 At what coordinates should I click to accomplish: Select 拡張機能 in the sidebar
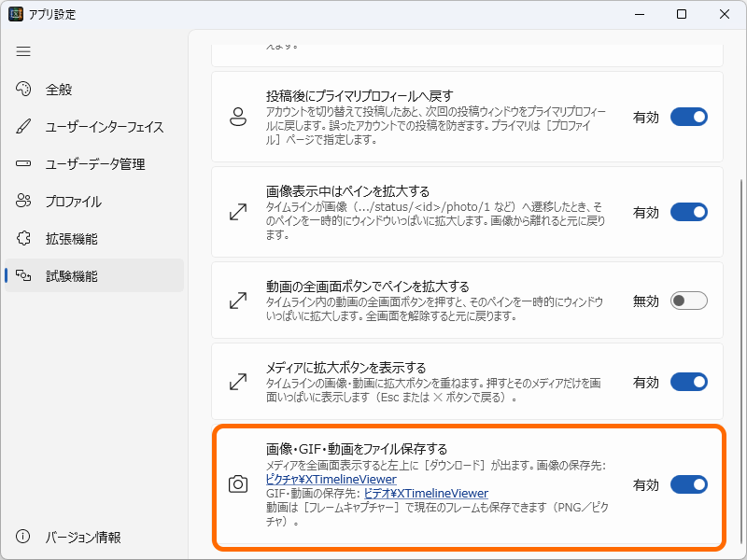[x=94, y=238]
